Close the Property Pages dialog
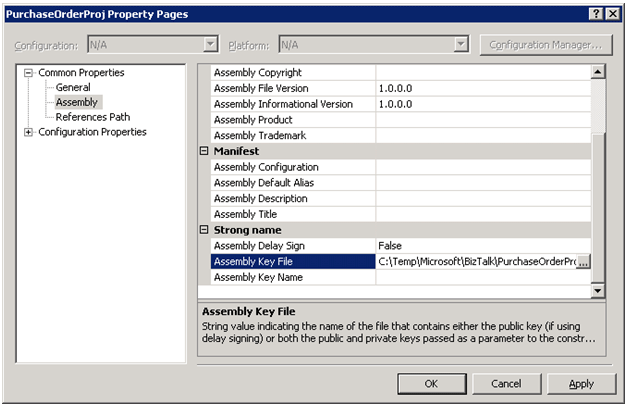The image size is (625, 404). [612, 13]
